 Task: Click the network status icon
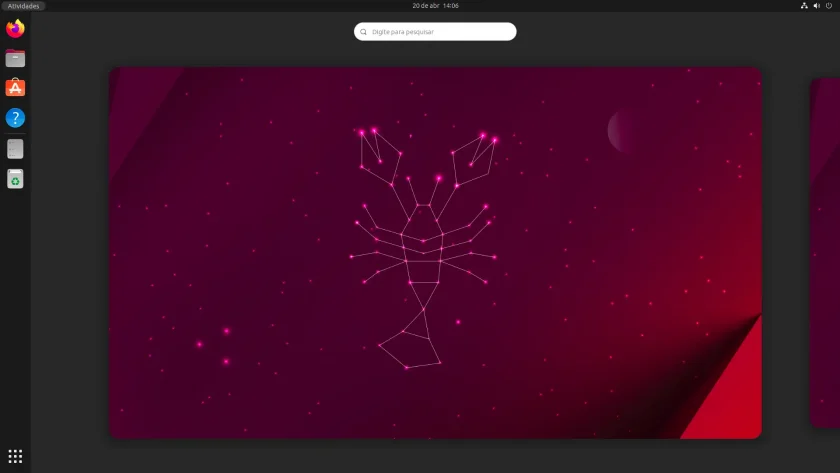[804, 5]
